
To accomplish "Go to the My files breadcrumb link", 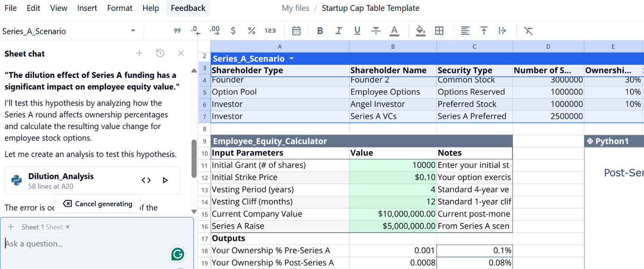I will [295, 8].
